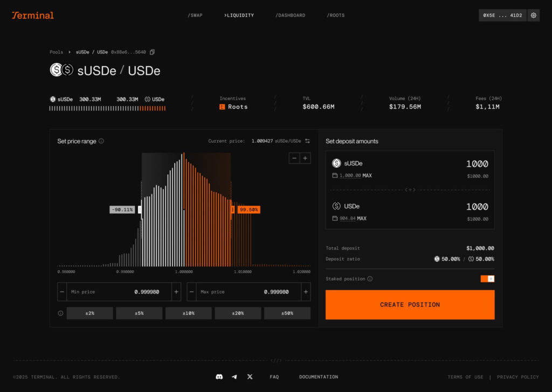This screenshot has height=392, width=552.
Task: Open the Telegram link icon
Action: [234, 377]
